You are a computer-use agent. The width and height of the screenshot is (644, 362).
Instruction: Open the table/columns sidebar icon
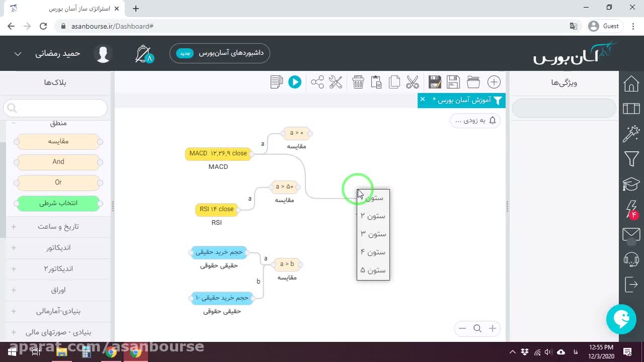coord(631,108)
